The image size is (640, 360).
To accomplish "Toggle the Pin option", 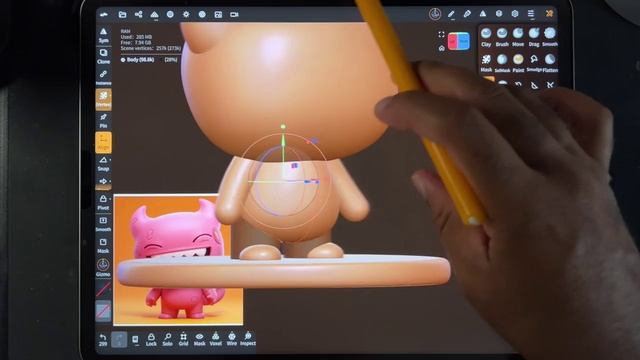I will click(103, 121).
